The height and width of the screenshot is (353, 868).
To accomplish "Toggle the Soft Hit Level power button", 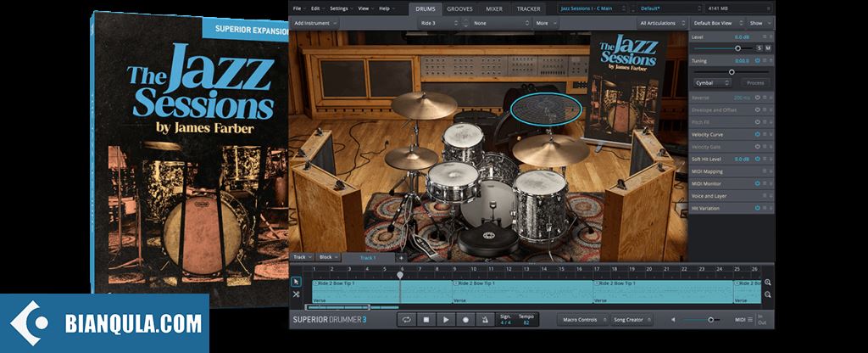I will [x=757, y=159].
